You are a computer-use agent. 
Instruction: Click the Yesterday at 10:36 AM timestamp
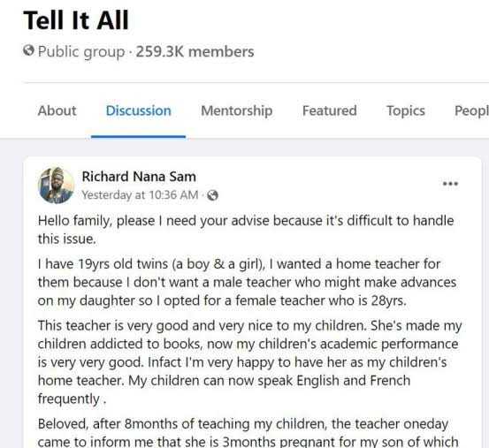pyautogui.click(x=140, y=195)
